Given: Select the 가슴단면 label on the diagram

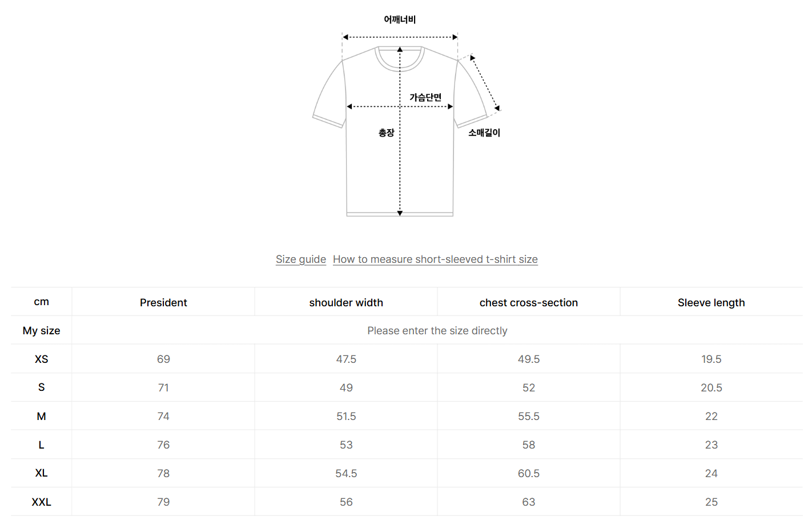Looking at the screenshot, I should [x=425, y=97].
